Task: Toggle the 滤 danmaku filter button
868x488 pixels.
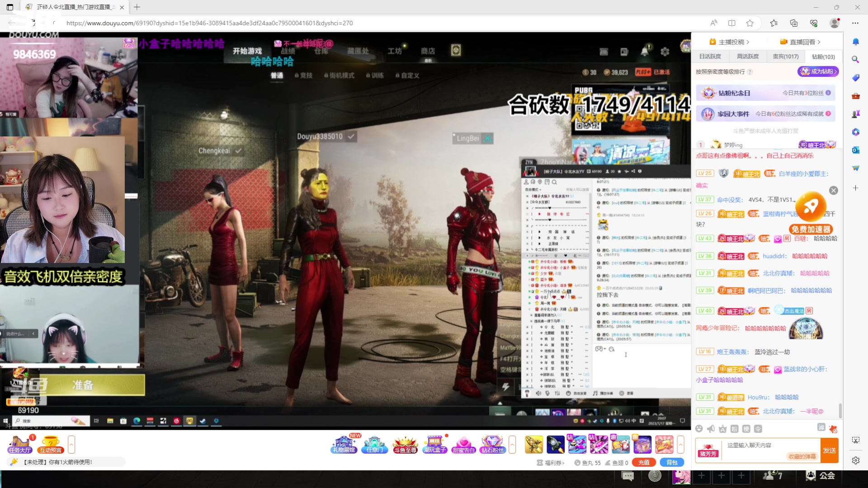Action: click(821, 427)
